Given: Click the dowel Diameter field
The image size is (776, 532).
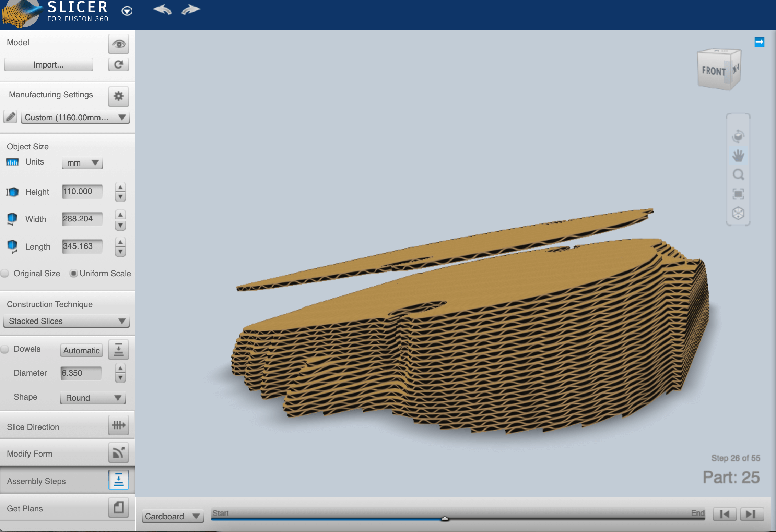Looking at the screenshot, I should tap(81, 373).
